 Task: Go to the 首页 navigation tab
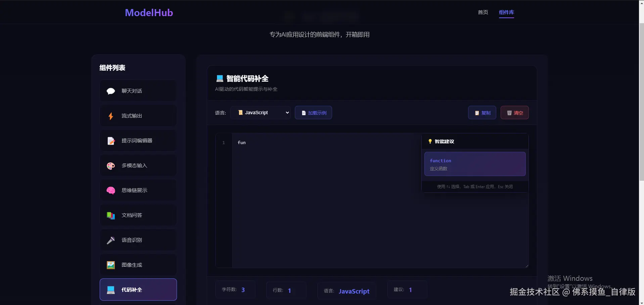483,12
